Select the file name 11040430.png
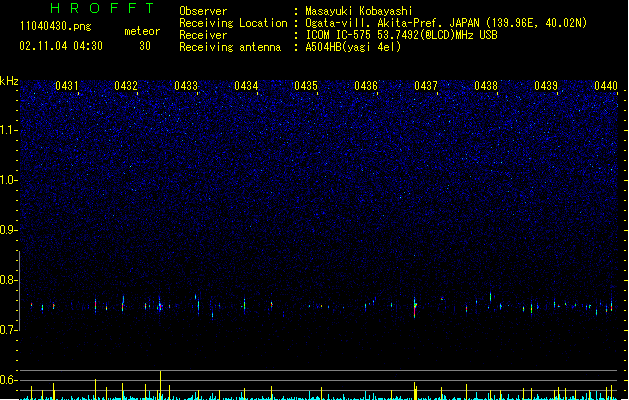The image size is (629, 400). (x=55, y=26)
